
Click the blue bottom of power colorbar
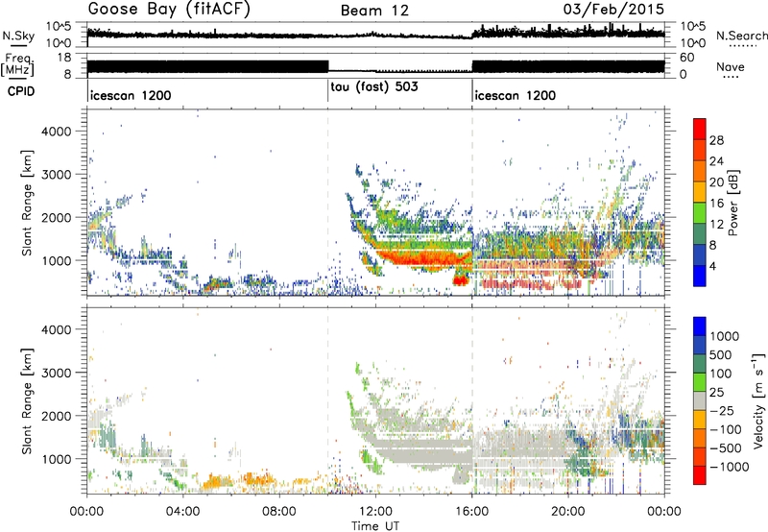point(700,276)
